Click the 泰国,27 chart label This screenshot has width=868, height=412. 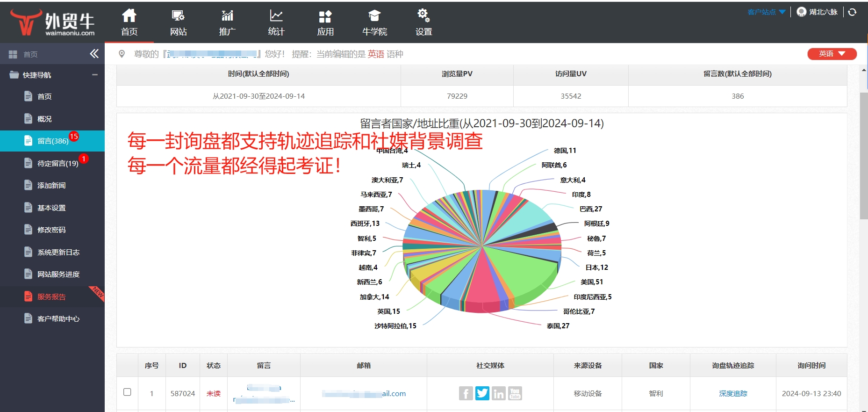(x=558, y=326)
